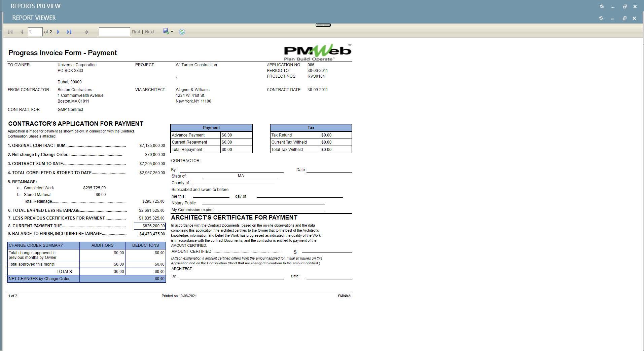Viewport: 644px width, 351px height.
Task: Reload the Report Viewer panel
Action: [x=601, y=18]
